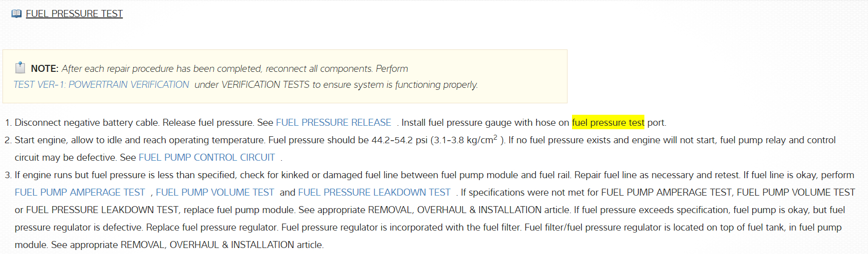Click the clipboard note icon before NOTE
The width and height of the screenshot is (868, 254).
pyautogui.click(x=20, y=68)
